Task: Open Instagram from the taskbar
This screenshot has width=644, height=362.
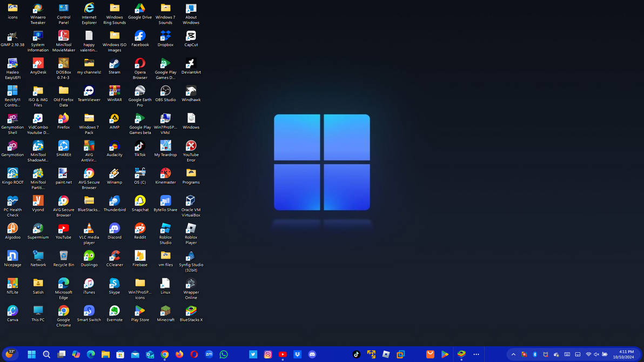Action: tap(268, 354)
